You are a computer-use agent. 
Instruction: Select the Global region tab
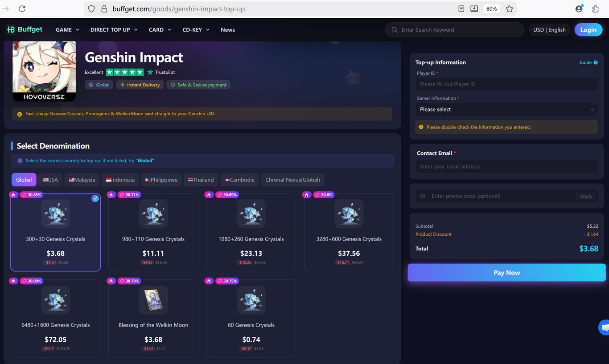(24, 180)
